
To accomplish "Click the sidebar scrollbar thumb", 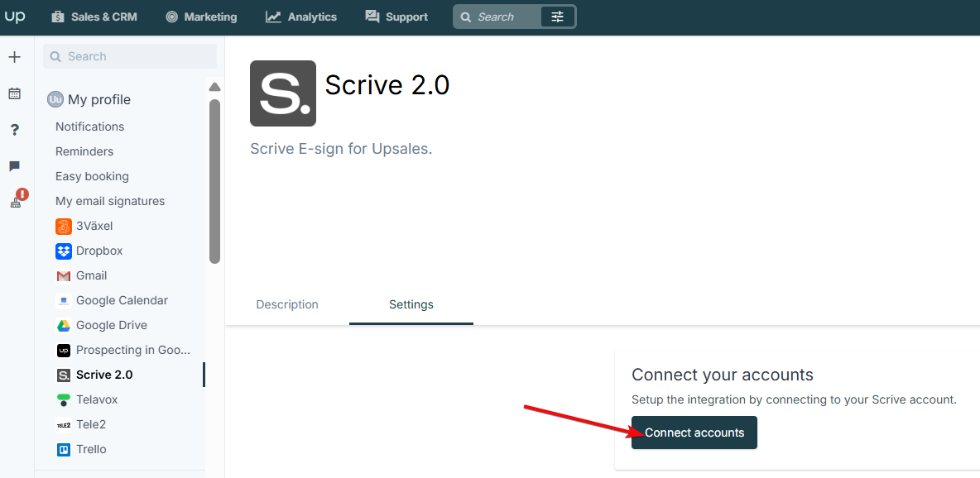I will pyautogui.click(x=214, y=181).
